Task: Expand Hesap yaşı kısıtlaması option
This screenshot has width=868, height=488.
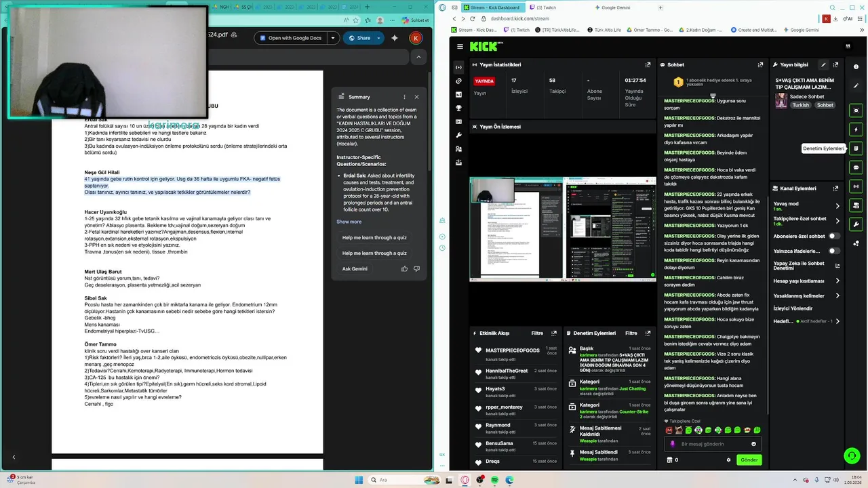Action: [837, 281]
